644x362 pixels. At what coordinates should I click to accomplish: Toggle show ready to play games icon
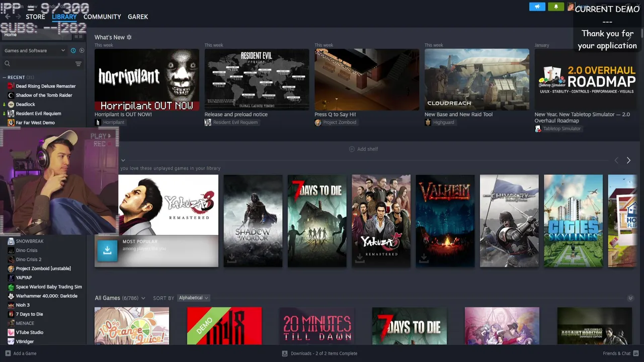pyautogui.click(x=82, y=50)
